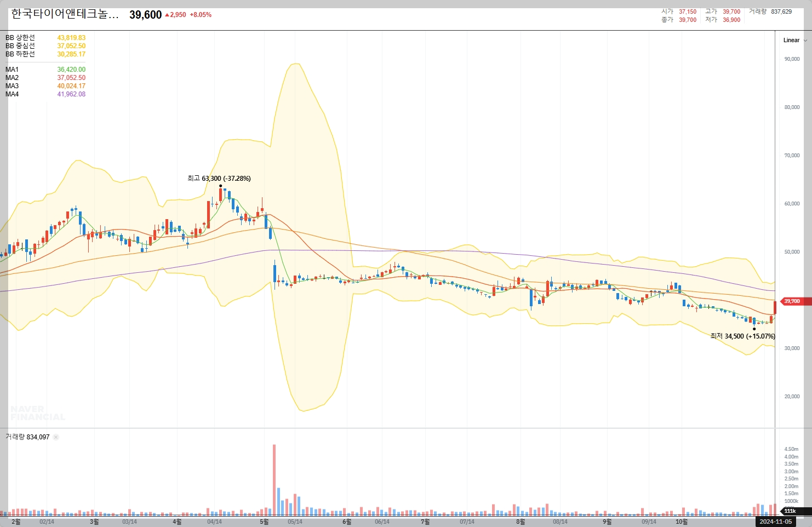Viewport: 812px width, 527px height.
Task: Click the header 거래량 value 837,629
Action: click(781, 12)
